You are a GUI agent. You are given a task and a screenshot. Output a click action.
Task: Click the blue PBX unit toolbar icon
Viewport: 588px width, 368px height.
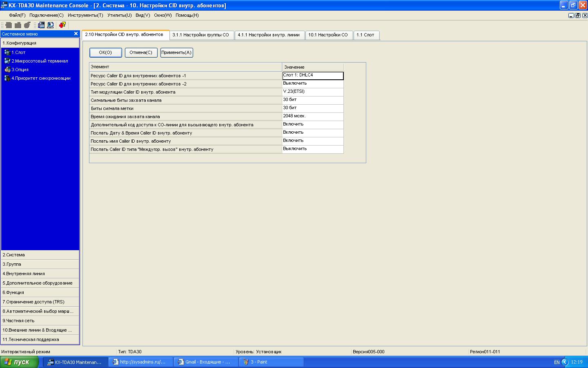(x=41, y=25)
